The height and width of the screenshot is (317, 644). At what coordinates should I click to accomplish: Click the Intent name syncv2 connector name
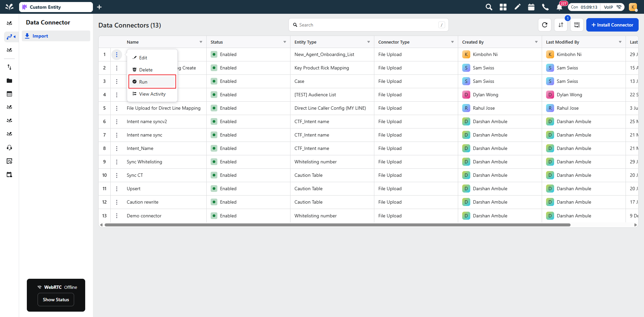(x=147, y=122)
